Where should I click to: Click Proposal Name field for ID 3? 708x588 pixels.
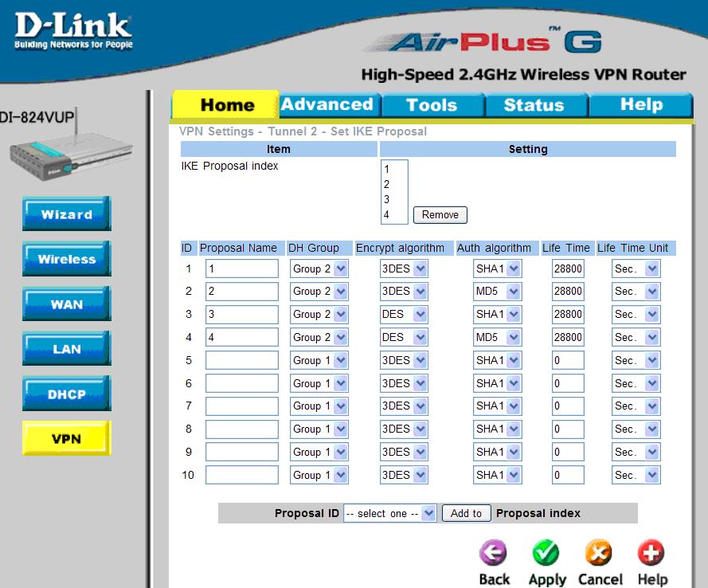(242, 315)
